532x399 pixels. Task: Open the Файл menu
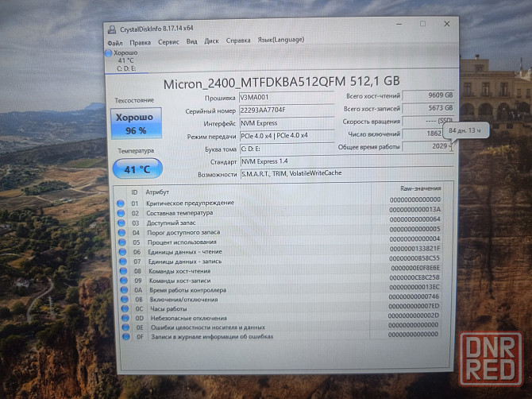[x=115, y=43]
